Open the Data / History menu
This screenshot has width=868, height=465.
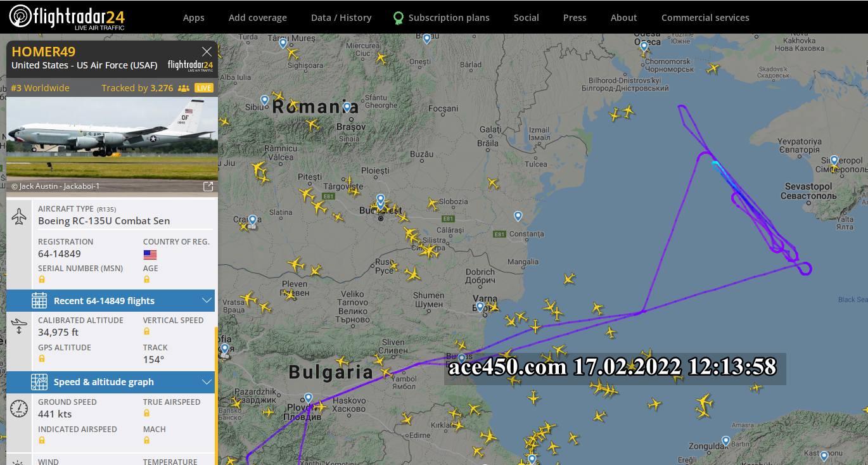click(341, 18)
